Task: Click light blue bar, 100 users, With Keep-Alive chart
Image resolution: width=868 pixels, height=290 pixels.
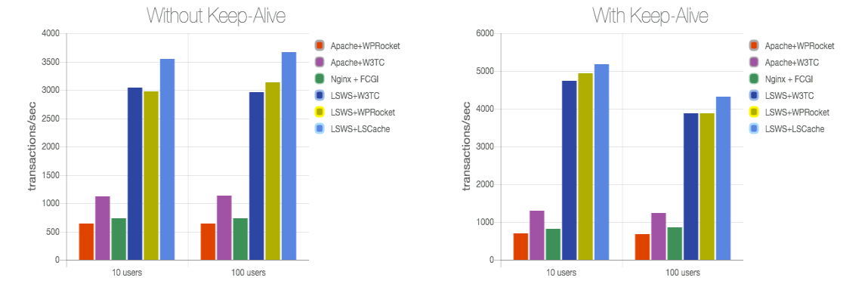Action: click(x=723, y=178)
